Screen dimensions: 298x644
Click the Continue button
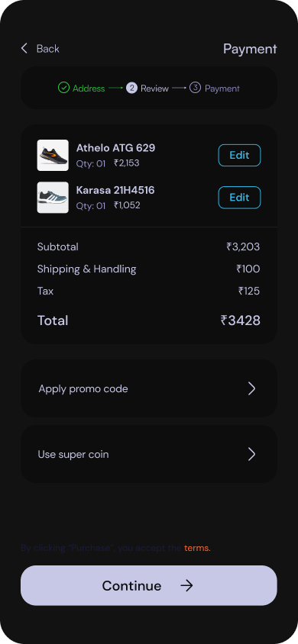click(x=149, y=585)
